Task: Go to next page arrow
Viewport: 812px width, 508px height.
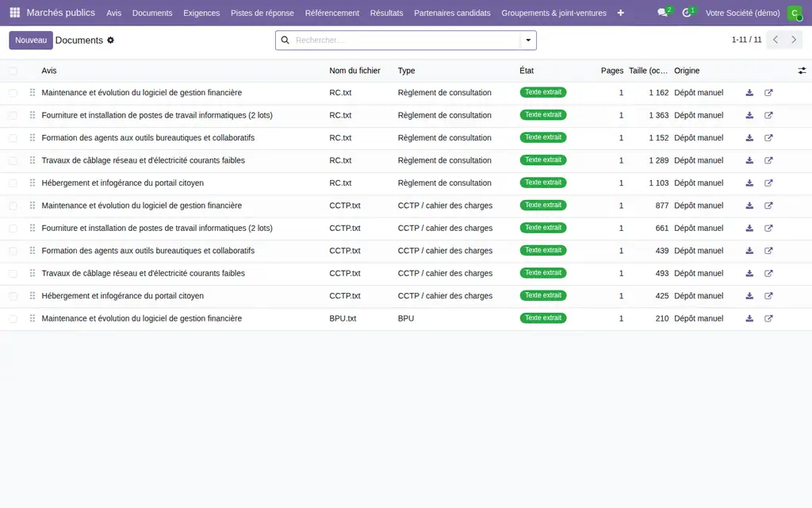Action: click(x=793, y=40)
